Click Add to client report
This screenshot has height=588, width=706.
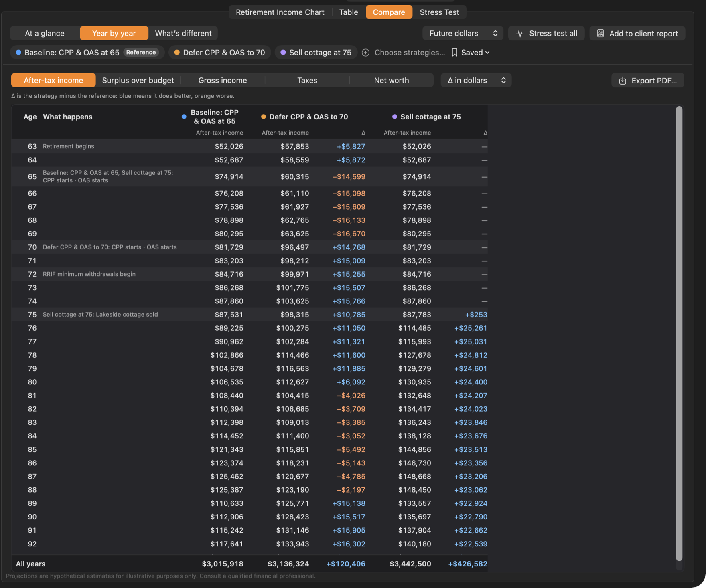coord(637,34)
